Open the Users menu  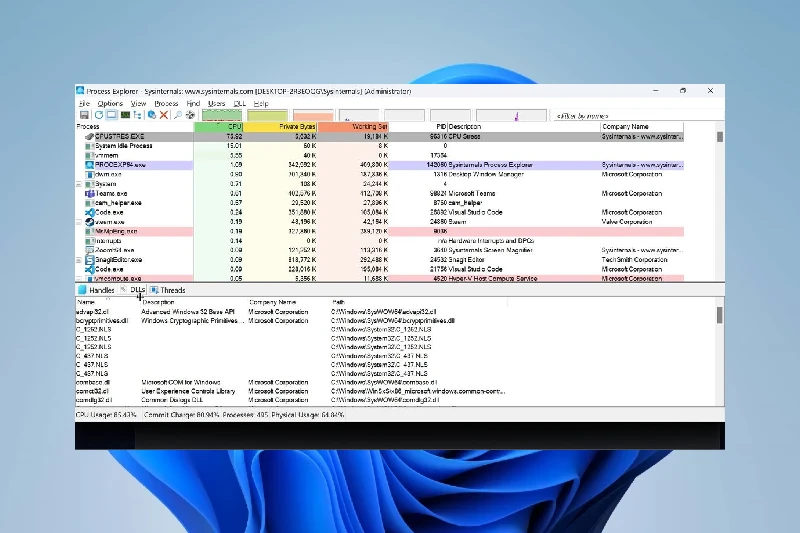pos(216,104)
